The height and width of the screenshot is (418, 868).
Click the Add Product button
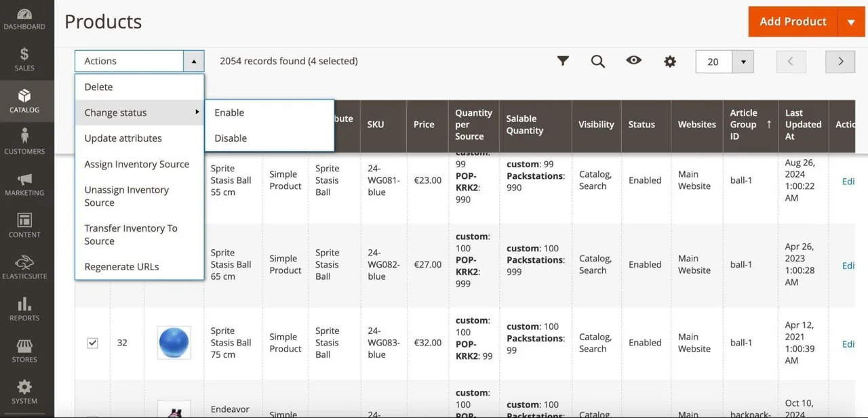[793, 22]
